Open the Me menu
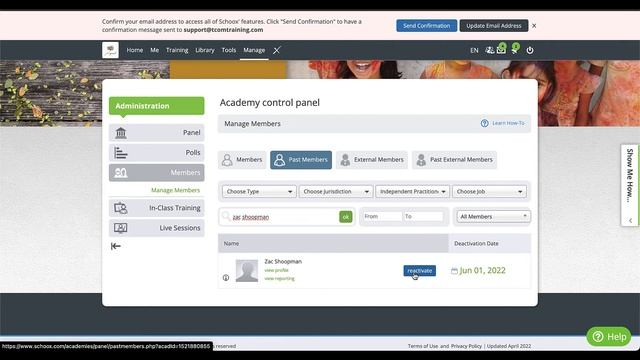Screen dimensions: 640x360 [x=154, y=50]
